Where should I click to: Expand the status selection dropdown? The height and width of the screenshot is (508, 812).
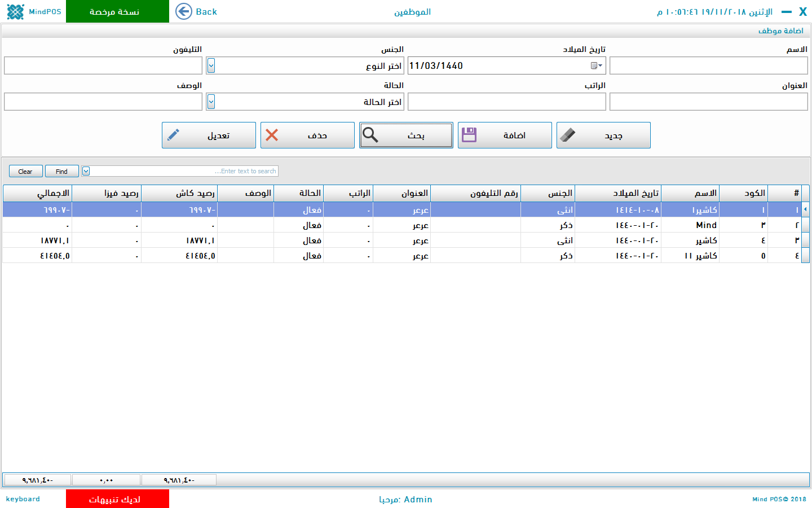click(211, 102)
